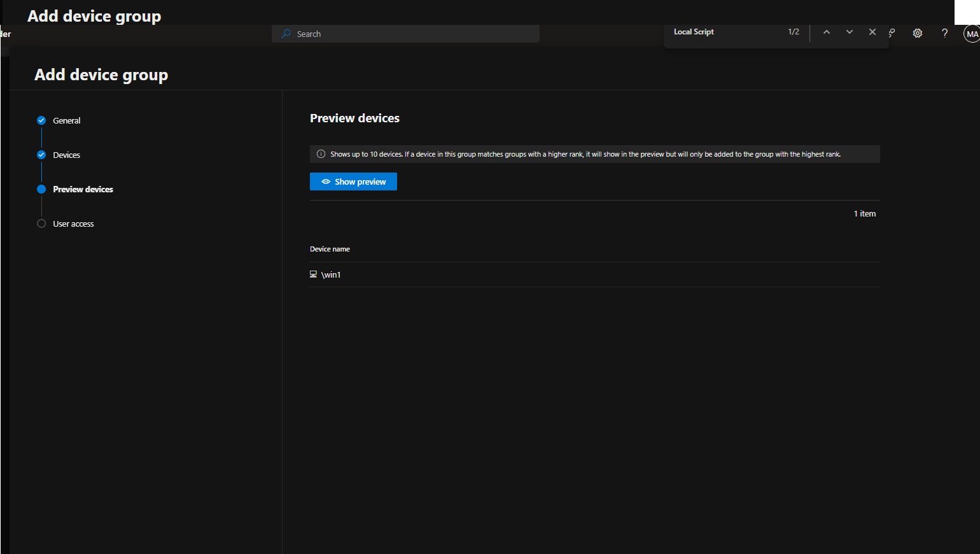
Task: Focus the Search field at top
Action: tap(405, 34)
